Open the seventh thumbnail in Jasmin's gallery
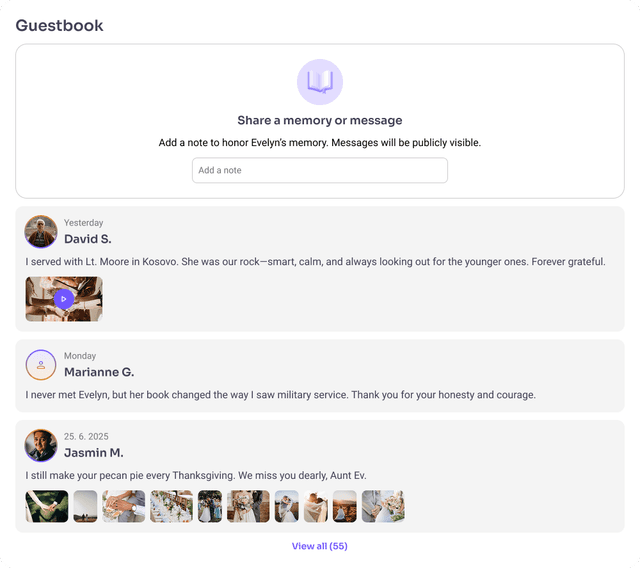The width and height of the screenshot is (640, 568). click(287, 506)
